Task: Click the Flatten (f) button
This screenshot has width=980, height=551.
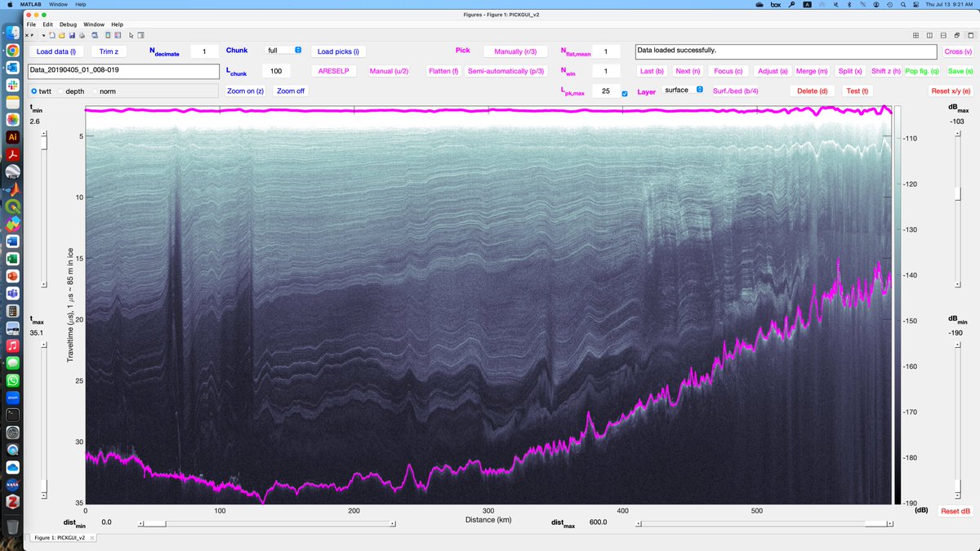Action: pyautogui.click(x=444, y=71)
